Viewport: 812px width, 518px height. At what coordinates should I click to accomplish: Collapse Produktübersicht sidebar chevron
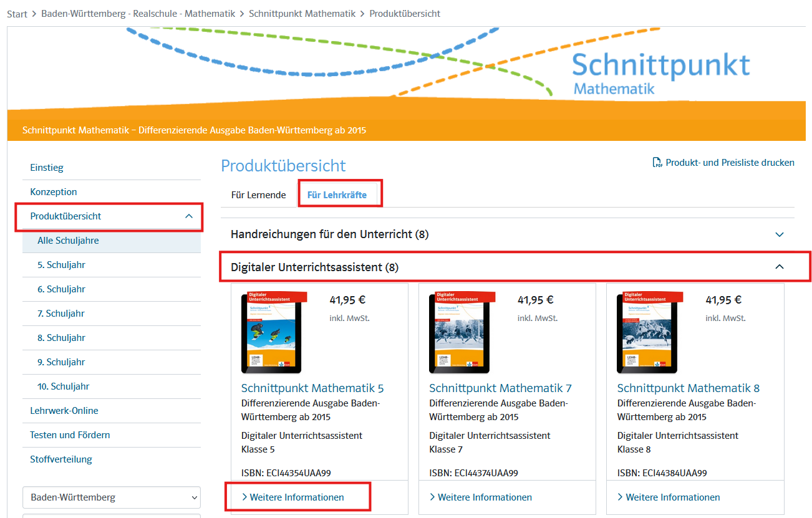pos(189,216)
